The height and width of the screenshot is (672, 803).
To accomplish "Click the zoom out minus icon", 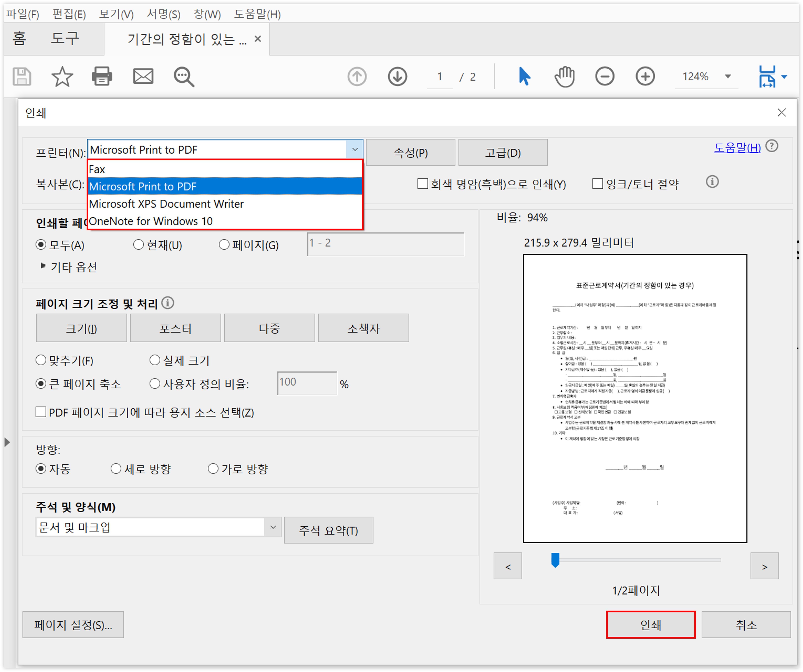I will [x=604, y=76].
